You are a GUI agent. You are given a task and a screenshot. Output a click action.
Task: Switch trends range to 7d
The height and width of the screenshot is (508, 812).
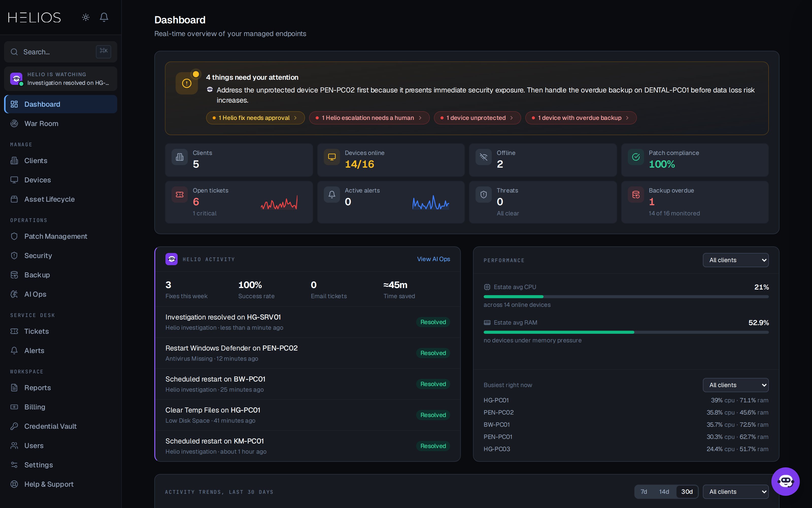point(644,491)
